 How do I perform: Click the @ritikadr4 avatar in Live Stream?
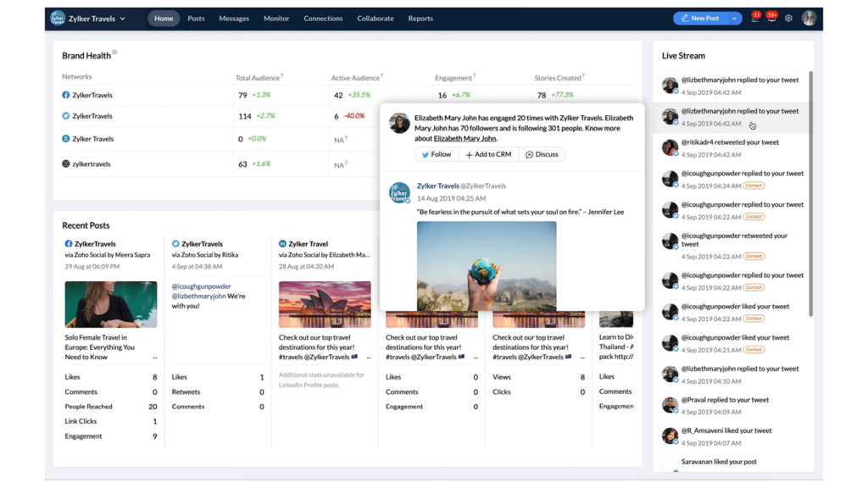[x=670, y=147]
